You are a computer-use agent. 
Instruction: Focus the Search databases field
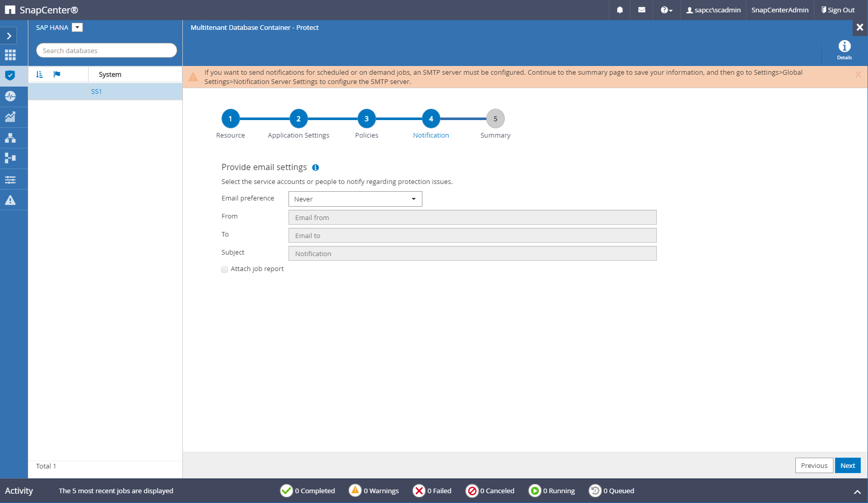click(x=107, y=51)
